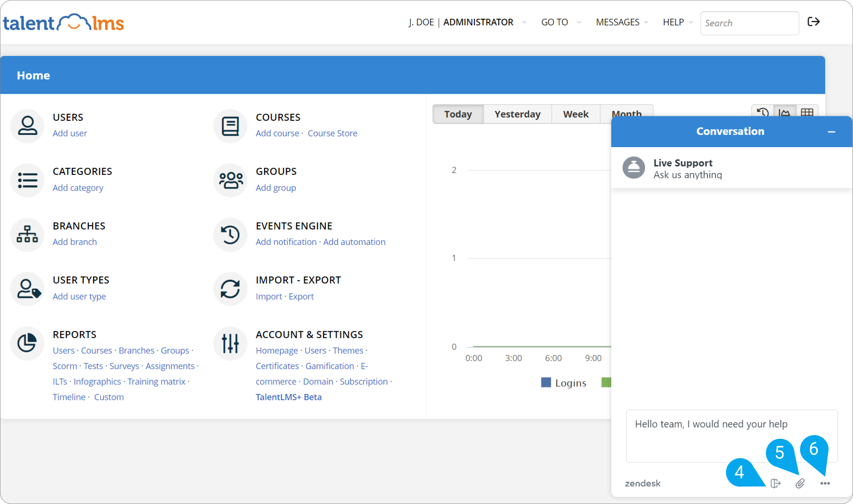
Task: Click the Add branch link
Action: pos(74,242)
